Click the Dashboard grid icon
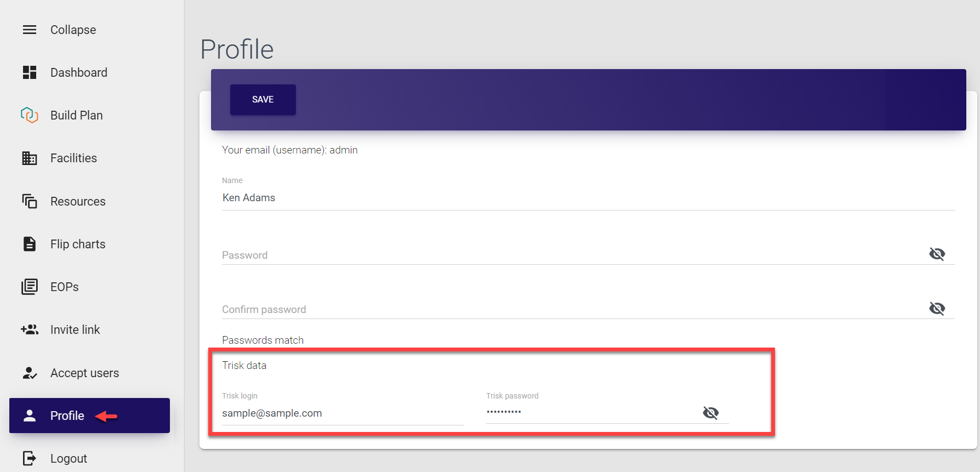 (30, 72)
